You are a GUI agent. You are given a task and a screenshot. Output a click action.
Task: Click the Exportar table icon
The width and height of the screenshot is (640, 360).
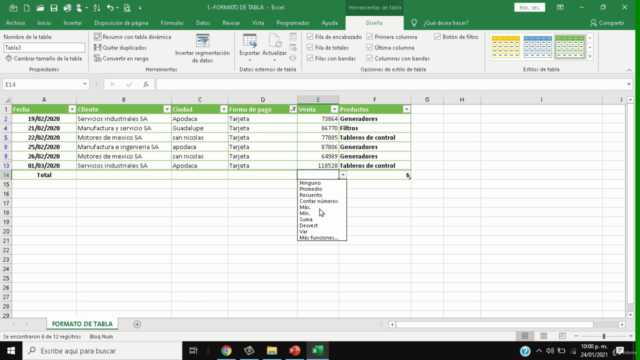coord(249,41)
